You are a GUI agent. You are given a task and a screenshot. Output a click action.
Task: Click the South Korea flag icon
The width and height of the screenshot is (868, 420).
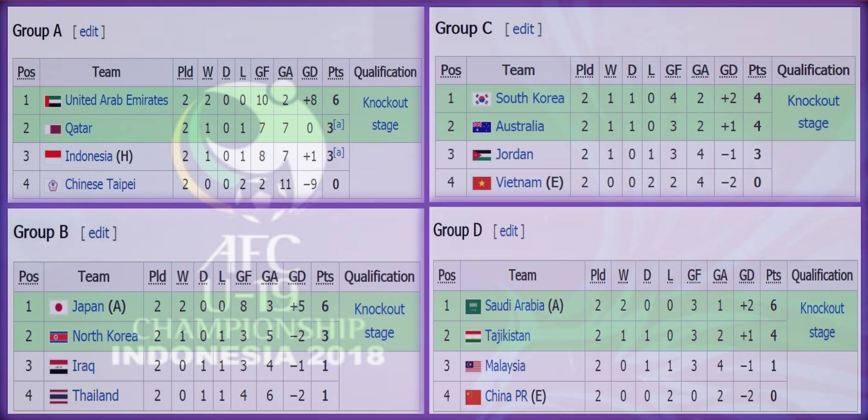[x=482, y=99]
